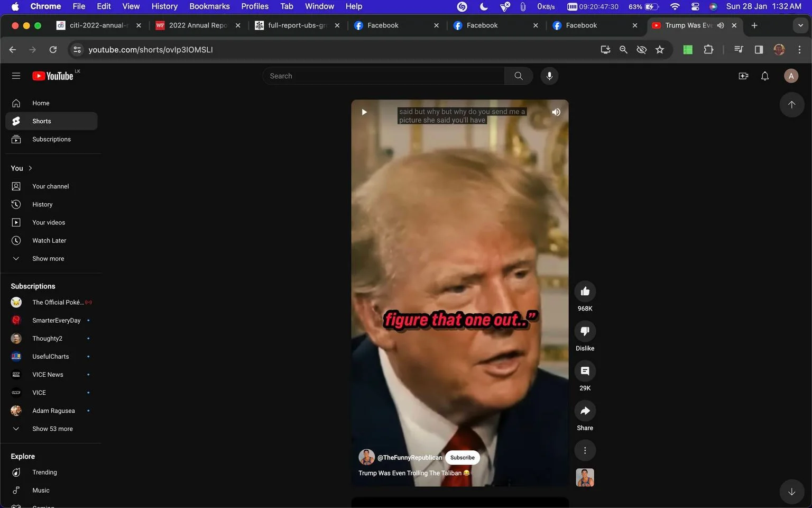The width and height of the screenshot is (812, 508).
Task: Click the Dislike thumbs-down icon
Action: point(585,331)
